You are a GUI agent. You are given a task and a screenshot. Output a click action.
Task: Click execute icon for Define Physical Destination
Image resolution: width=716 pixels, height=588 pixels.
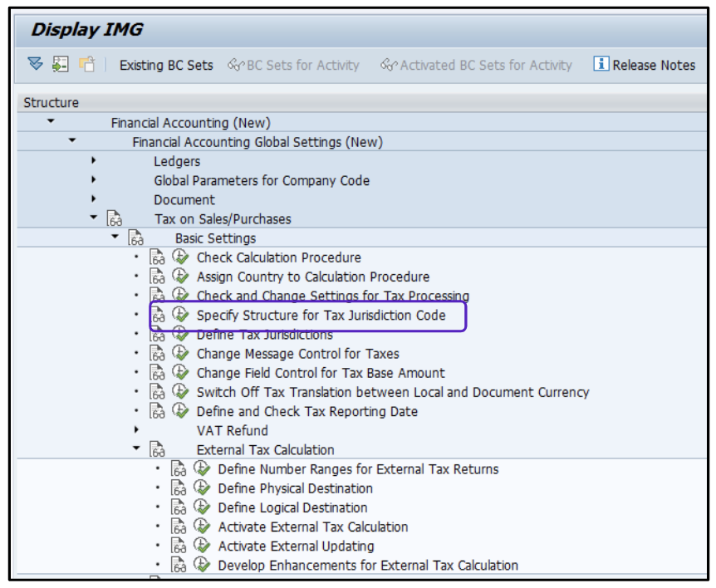(x=202, y=488)
